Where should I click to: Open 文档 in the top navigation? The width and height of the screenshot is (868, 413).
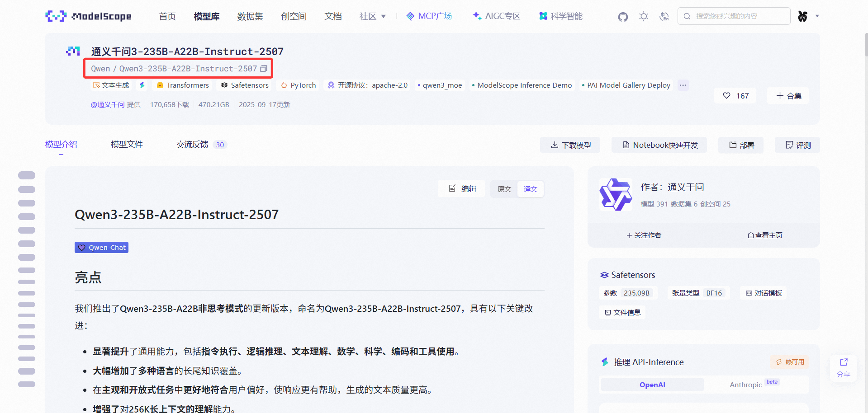(x=333, y=16)
